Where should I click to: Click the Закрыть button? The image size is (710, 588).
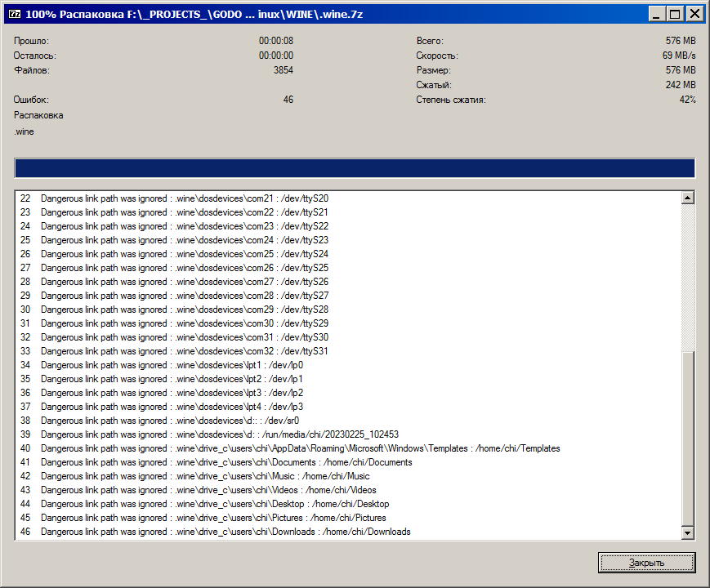point(646,562)
